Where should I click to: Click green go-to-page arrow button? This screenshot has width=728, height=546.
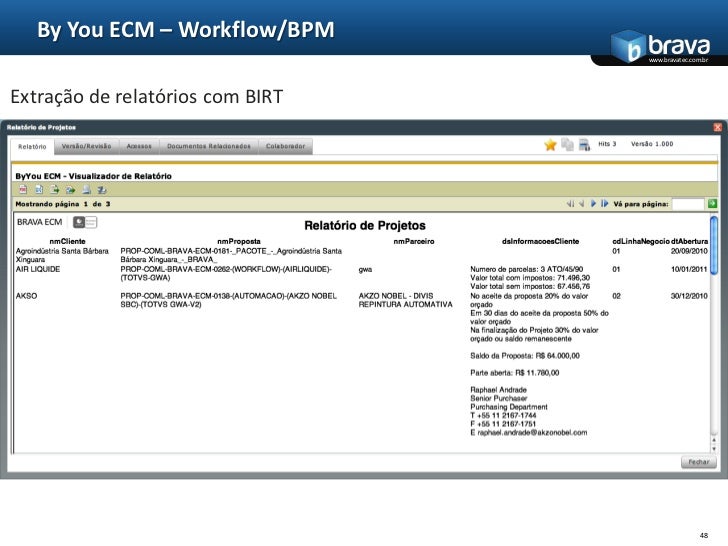[712, 203]
